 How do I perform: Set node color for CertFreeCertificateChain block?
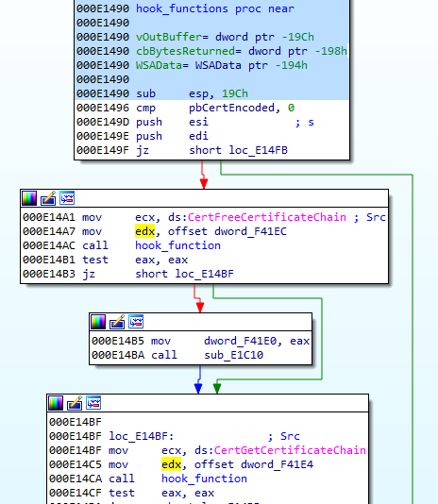tap(29, 198)
